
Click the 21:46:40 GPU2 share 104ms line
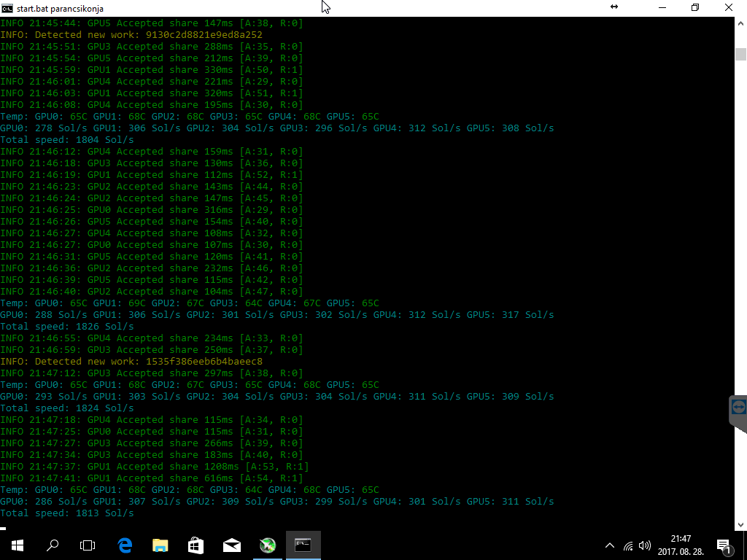tap(152, 292)
